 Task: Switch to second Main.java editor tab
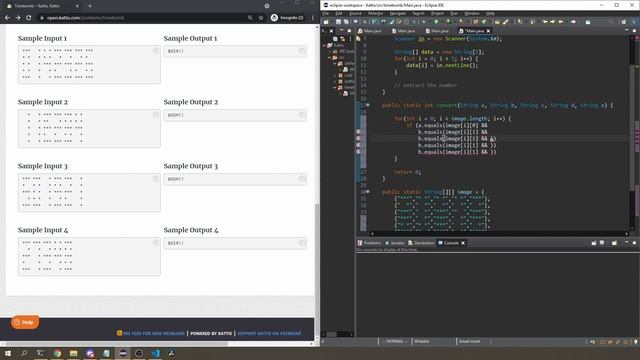(404, 31)
